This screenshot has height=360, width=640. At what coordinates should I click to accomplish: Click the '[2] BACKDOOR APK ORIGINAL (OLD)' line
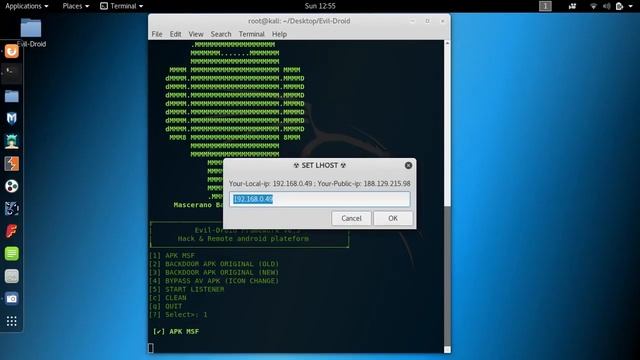pos(214,264)
